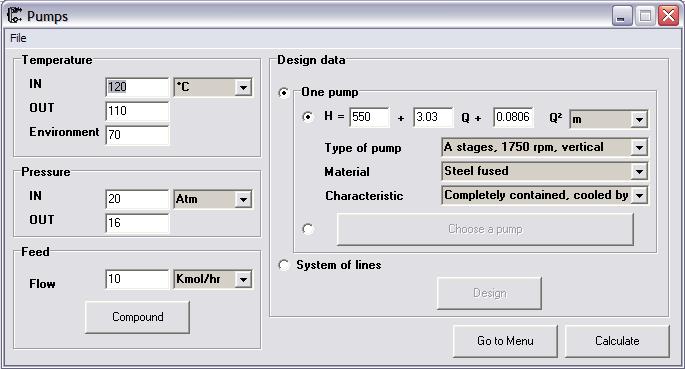
Task: Minimize the Pumps window
Action: (622, 16)
